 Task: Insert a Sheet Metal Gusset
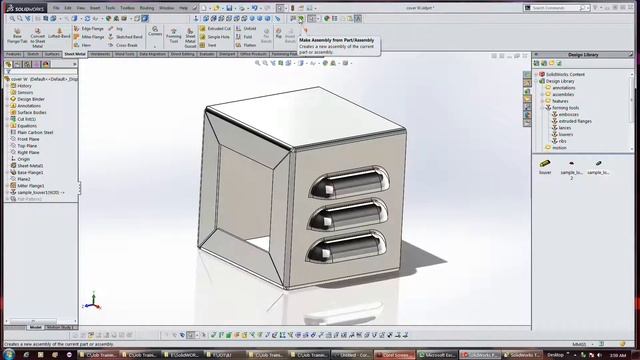(190, 38)
